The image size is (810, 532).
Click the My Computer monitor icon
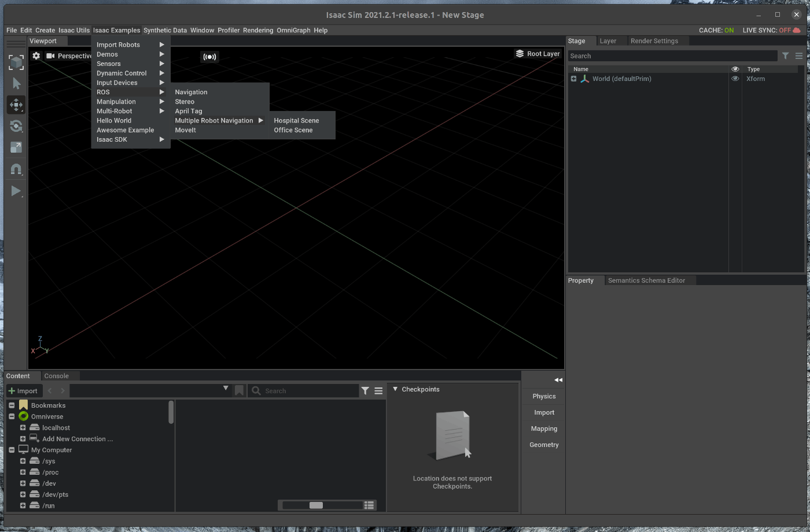24,449
